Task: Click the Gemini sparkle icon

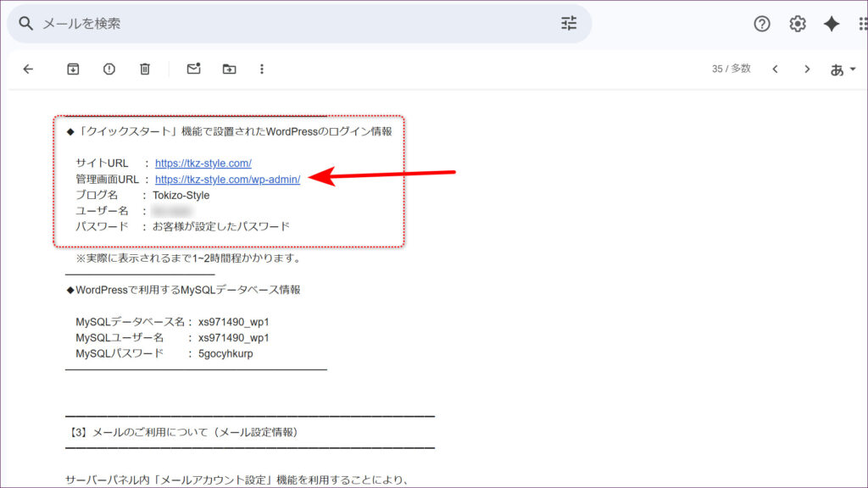Action: pyautogui.click(x=832, y=24)
